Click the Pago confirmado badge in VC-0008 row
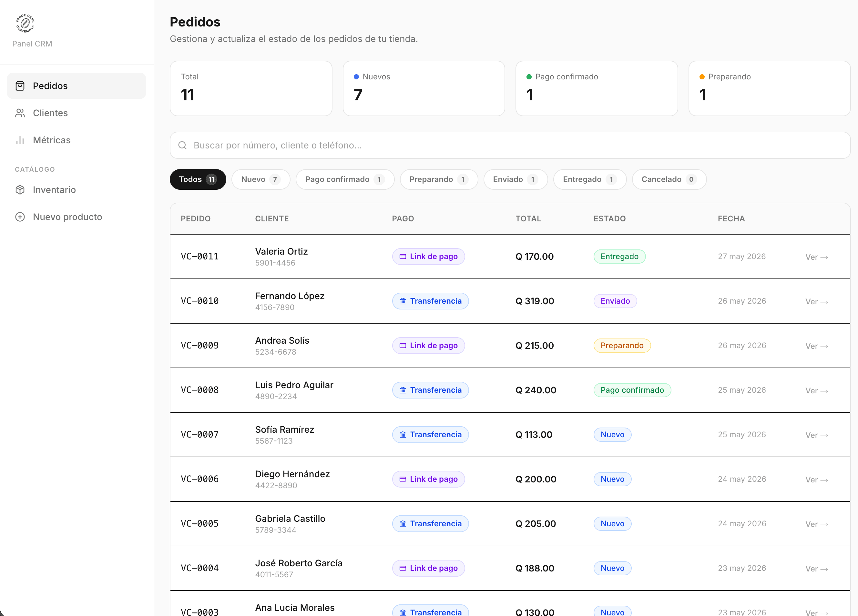 pyautogui.click(x=632, y=390)
